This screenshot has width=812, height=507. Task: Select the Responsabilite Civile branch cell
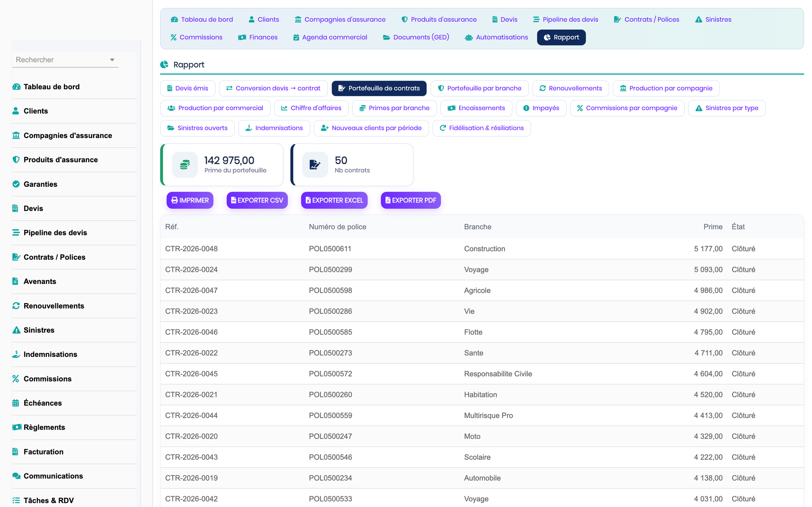pos(498,374)
